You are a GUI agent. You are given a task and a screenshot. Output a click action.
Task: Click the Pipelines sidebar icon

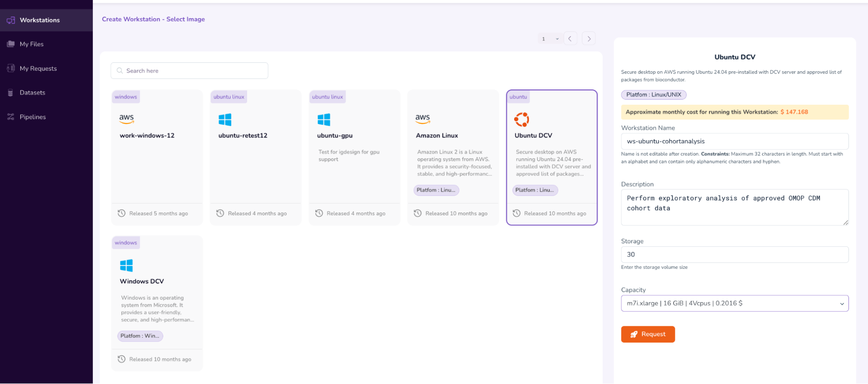point(11,117)
